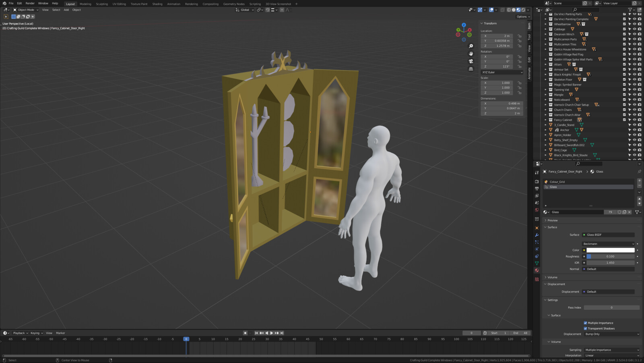Toggle viewport gizmos button

pos(480,10)
